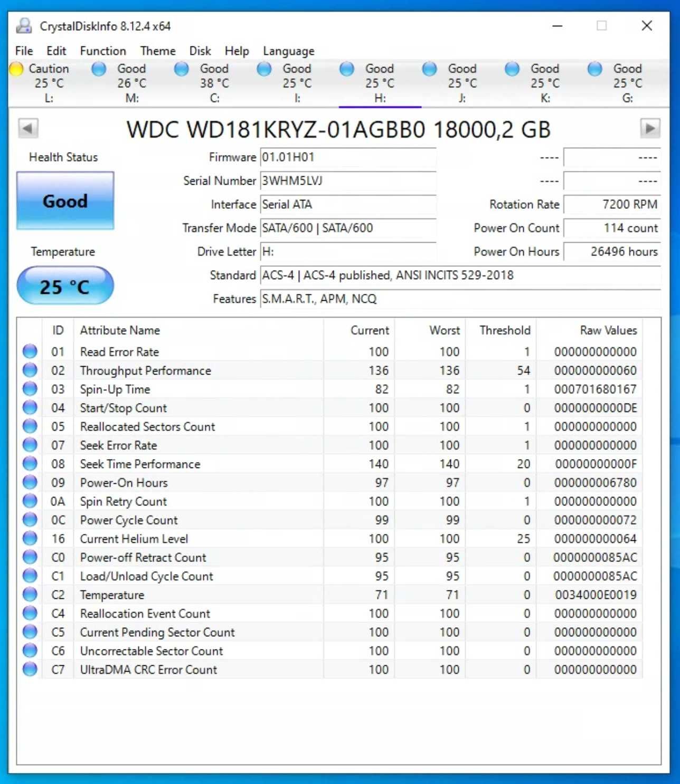Image resolution: width=680 pixels, height=784 pixels.
Task: Open the Theme menu
Action: [x=158, y=51]
